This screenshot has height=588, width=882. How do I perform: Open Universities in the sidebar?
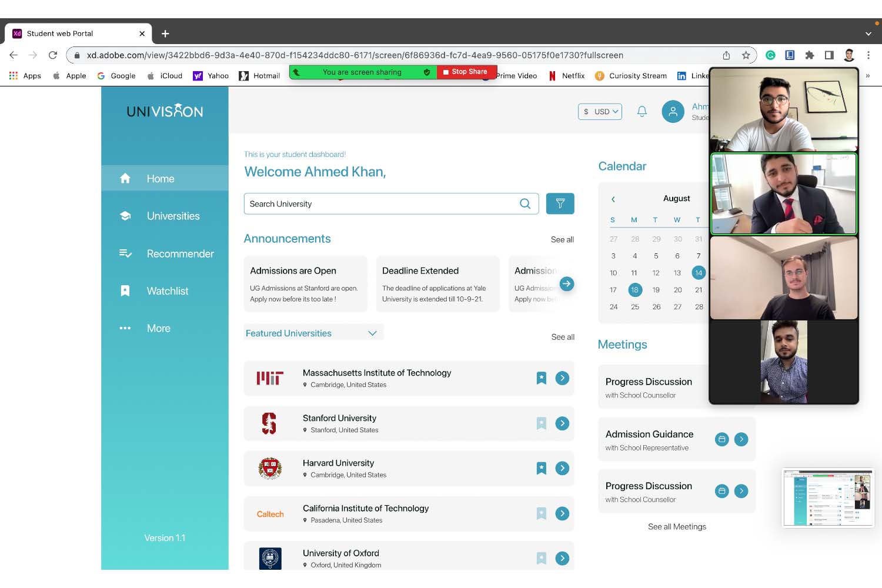(173, 216)
